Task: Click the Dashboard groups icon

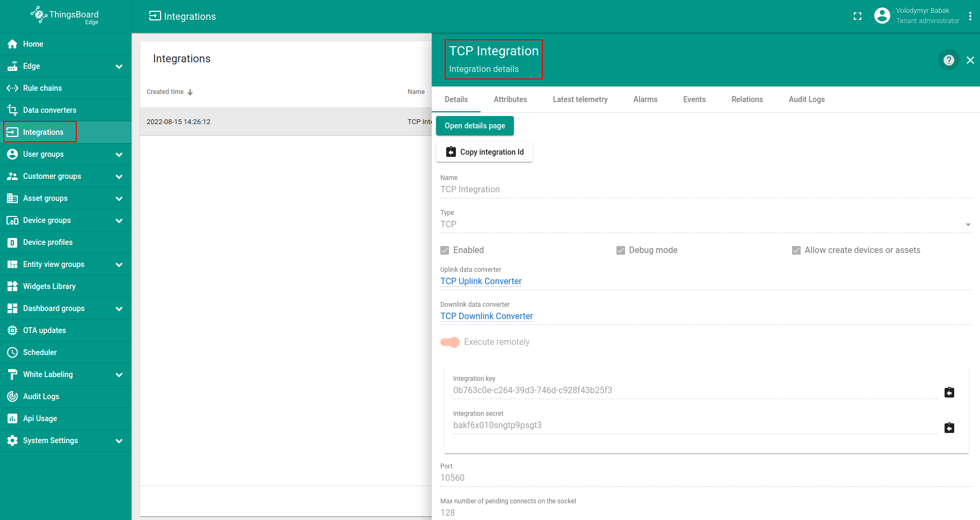Action: (x=12, y=308)
